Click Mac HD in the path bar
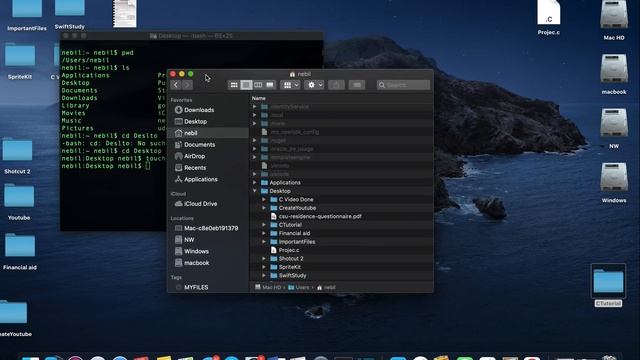Viewport: 640px width, 360px height. (x=269, y=287)
